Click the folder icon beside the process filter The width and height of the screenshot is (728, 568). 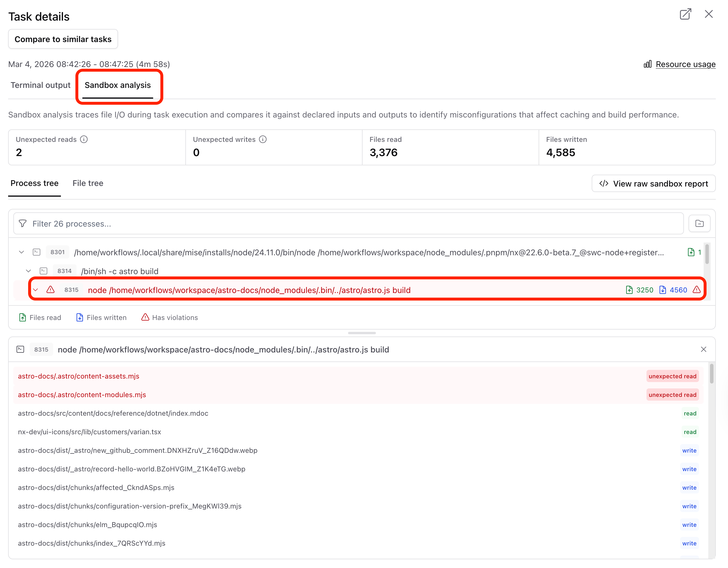[699, 223]
